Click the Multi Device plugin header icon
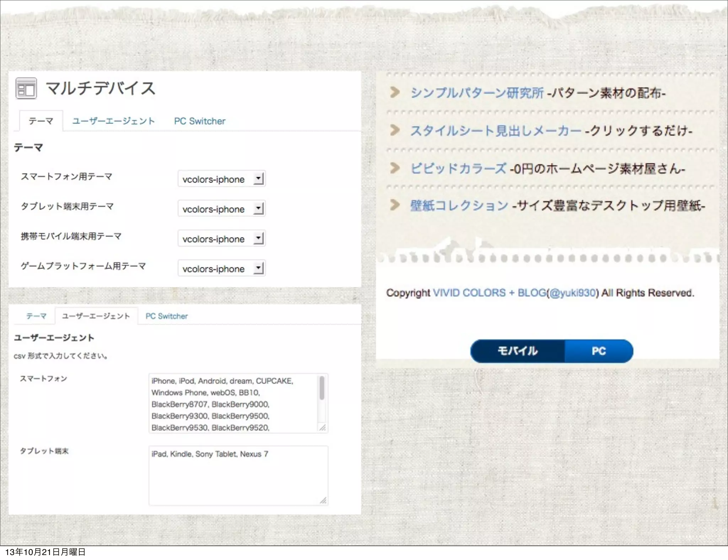The image size is (728, 560). (26, 88)
